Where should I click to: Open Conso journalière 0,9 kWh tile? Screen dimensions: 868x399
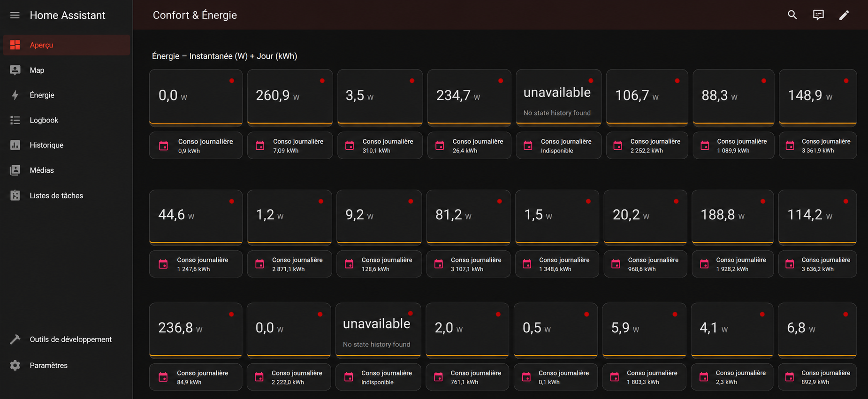click(x=196, y=146)
